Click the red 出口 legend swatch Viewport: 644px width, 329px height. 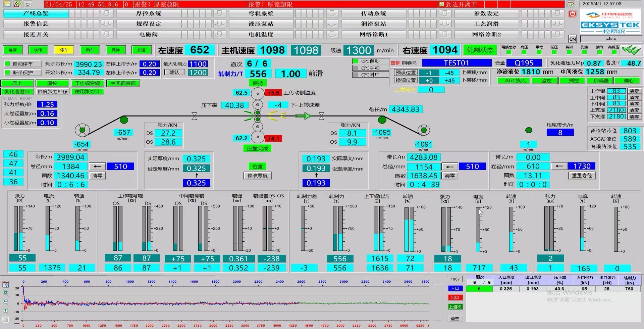click(x=455, y=298)
